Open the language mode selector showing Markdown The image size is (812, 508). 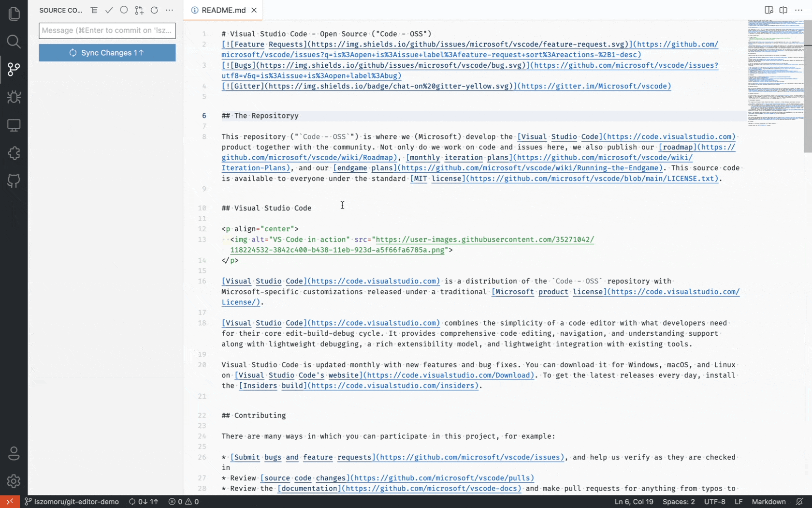[768, 502]
